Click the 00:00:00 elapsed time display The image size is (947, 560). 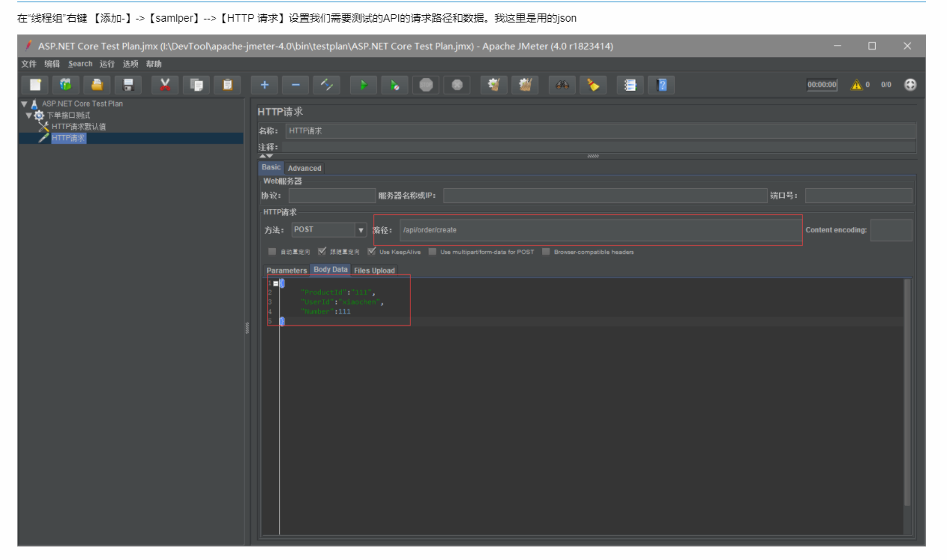click(822, 85)
